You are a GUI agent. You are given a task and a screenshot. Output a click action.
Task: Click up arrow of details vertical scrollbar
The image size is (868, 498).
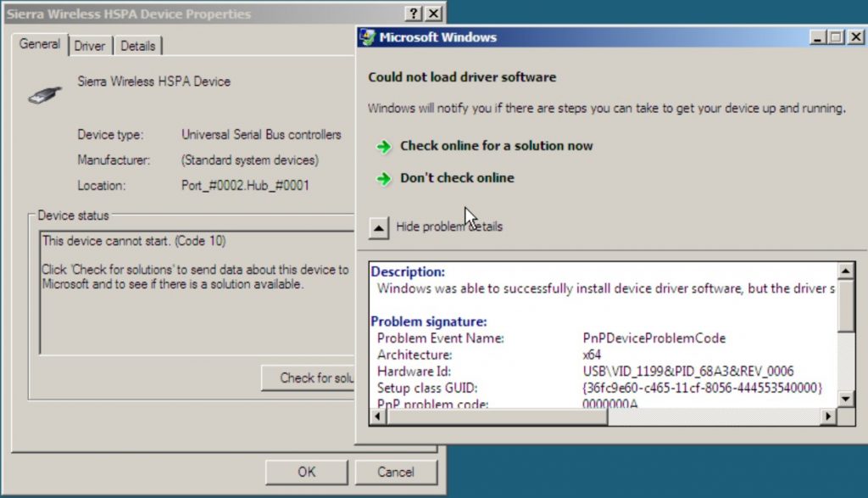tap(845, 271)
